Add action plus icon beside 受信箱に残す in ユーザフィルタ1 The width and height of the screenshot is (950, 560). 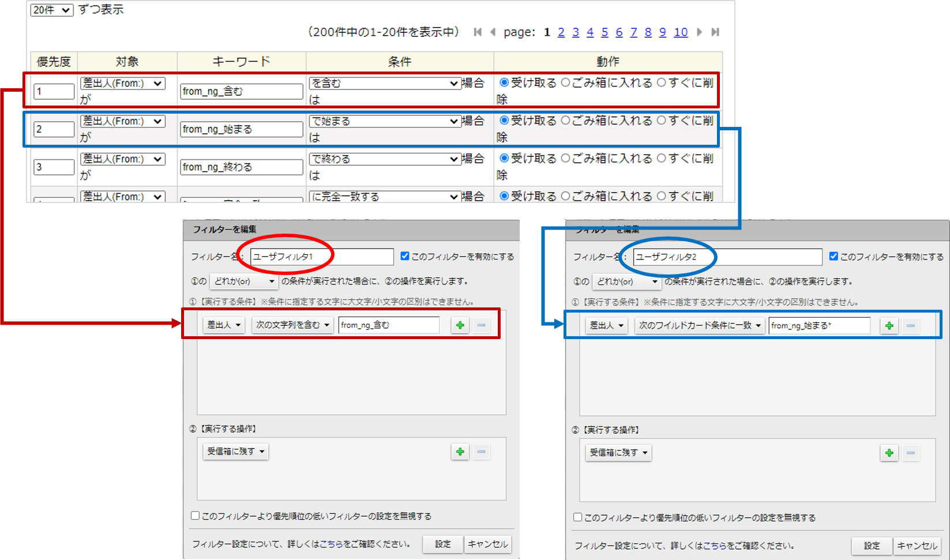[x=460, y=452]
